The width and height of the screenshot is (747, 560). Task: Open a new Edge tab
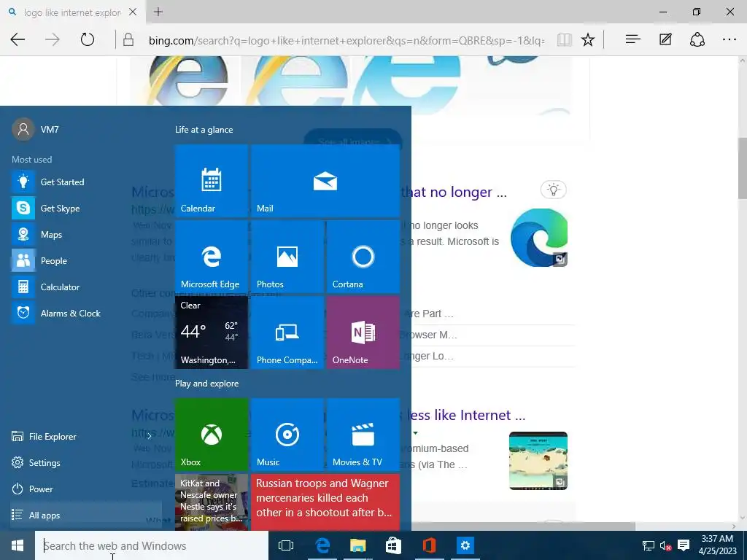pos(158,12)
